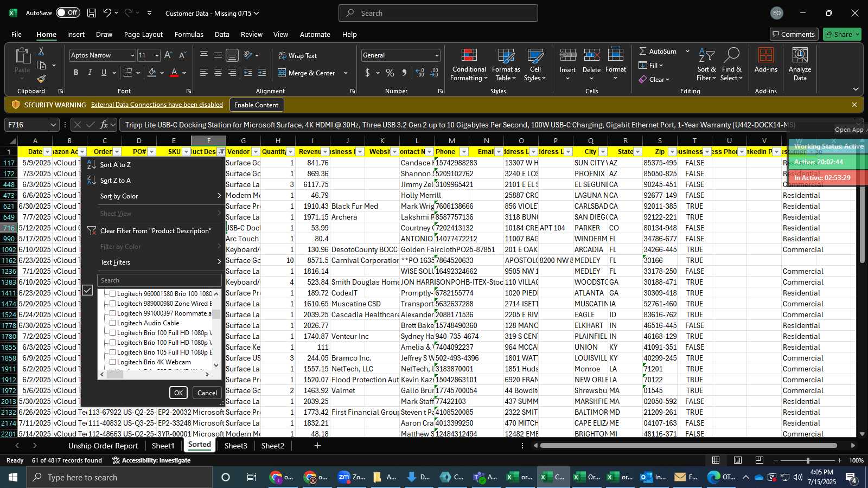Open Cell Styles gallery
868x488 pixels.
coord(535,65)
